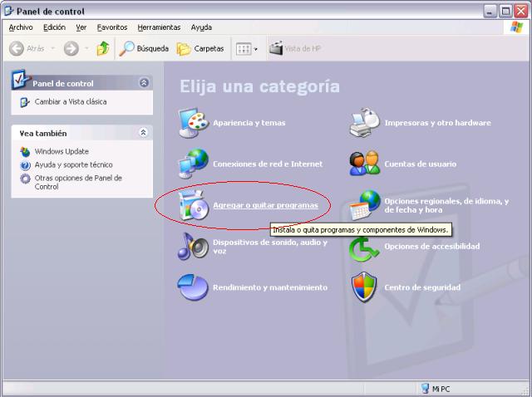This screenshot has width=532, height=397.
Task: Open the Archivo menu
Action: coord(21,27)
